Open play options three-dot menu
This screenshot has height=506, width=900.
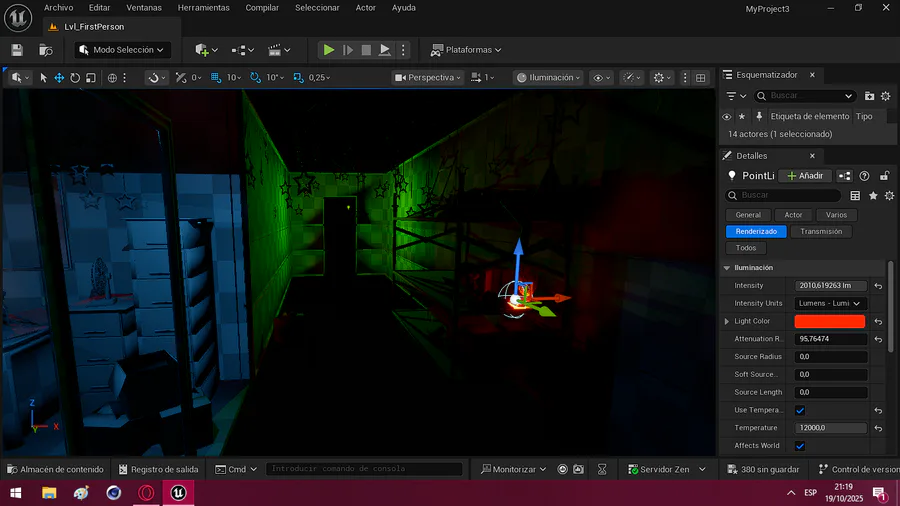[x=403, y=50]
